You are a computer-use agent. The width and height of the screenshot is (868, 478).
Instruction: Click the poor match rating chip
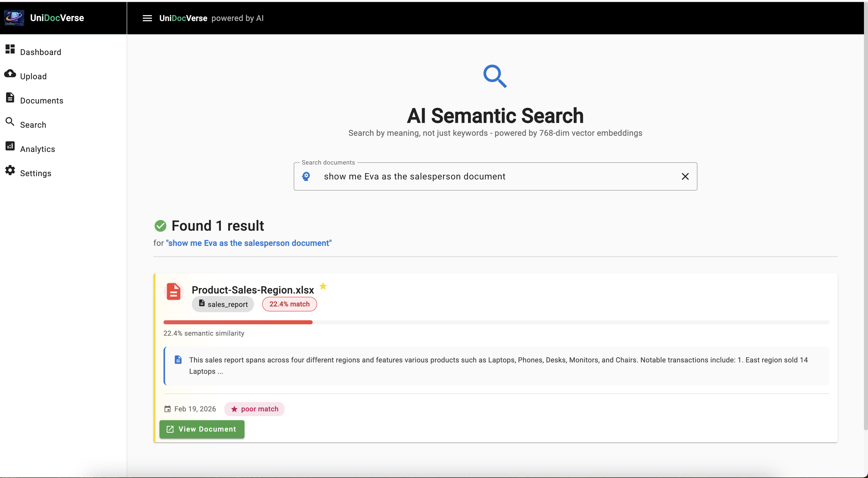click(x=254, y=409)
